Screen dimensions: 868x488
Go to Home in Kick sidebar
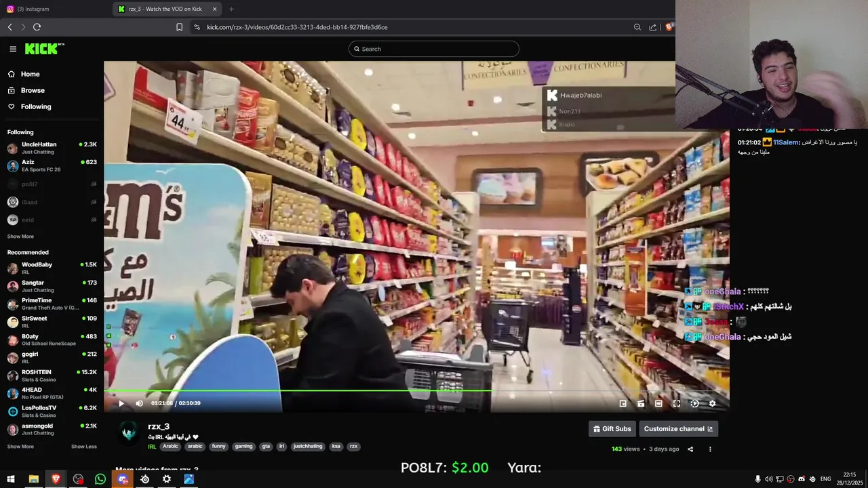point(52,74)
